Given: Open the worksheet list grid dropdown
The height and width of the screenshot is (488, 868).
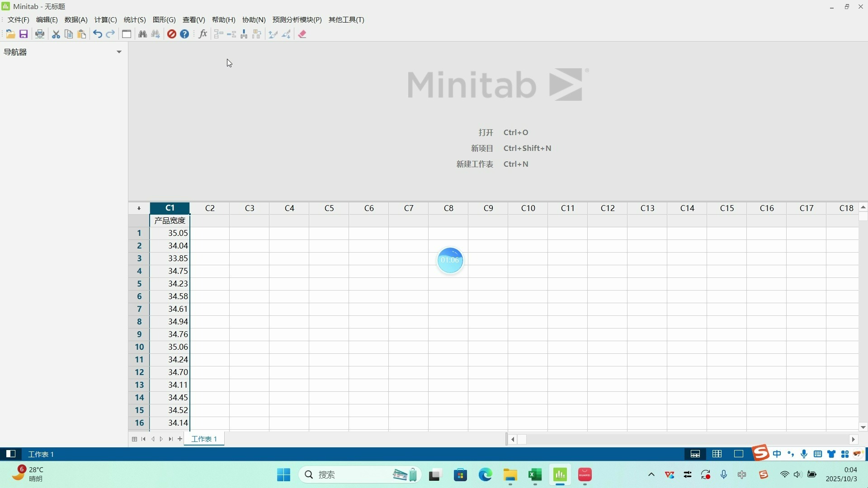Looking at the screenshot, I should pyautogui.click(x=134, y=439).
